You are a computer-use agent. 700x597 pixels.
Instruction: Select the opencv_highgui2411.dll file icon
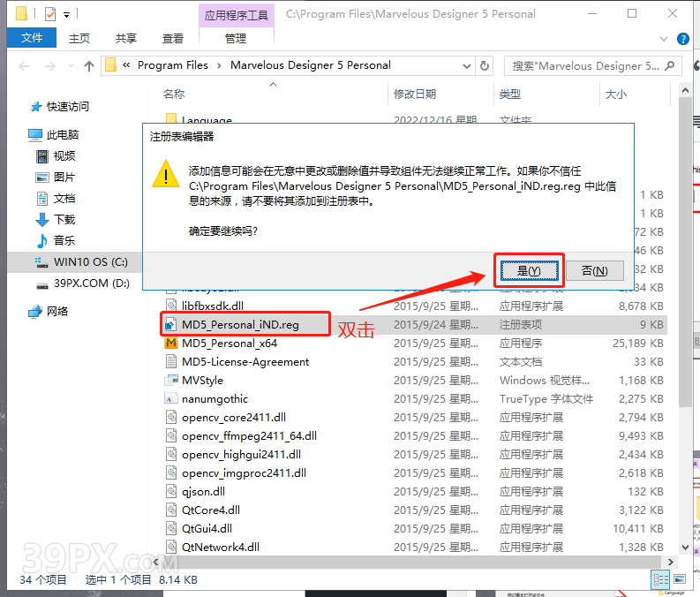pyautogui.click(x=170, y=454)
